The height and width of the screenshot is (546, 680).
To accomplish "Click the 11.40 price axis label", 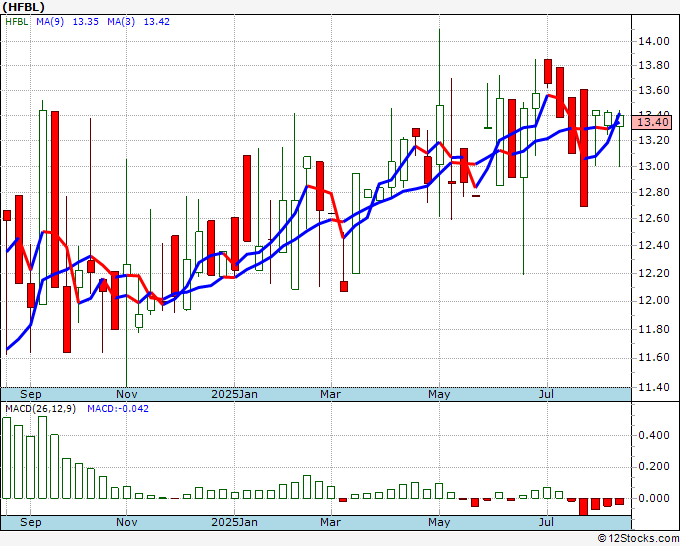I will (x=654, y=387).
